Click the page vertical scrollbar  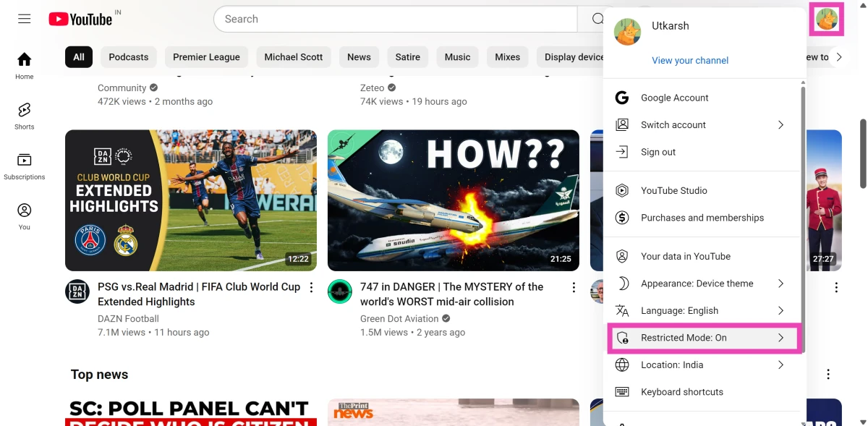(862, 153)
